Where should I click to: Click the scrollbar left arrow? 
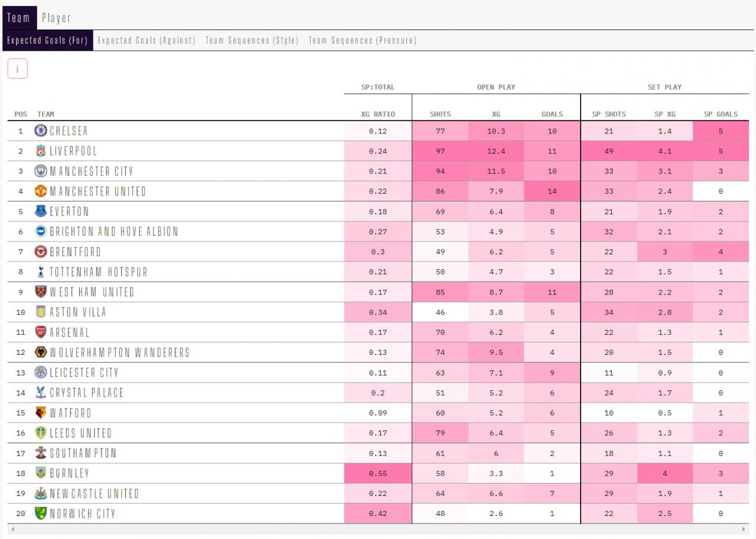[x=12, y=529]
